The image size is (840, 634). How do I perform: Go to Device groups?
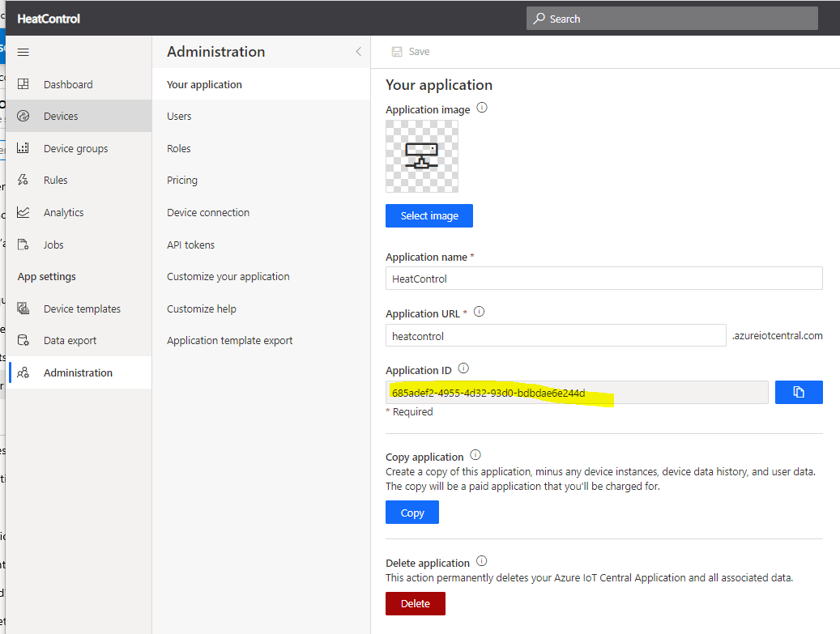pos(79,148)
